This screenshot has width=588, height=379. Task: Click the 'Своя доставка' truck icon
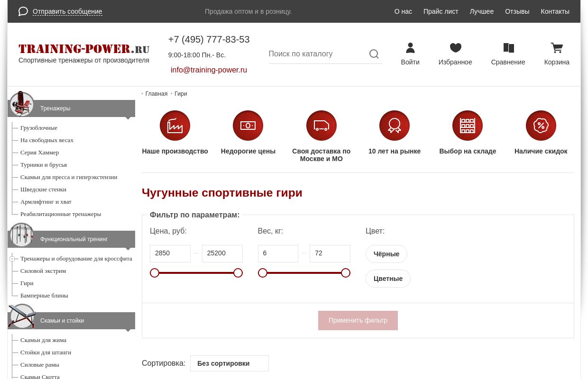(x=321, y=126)
